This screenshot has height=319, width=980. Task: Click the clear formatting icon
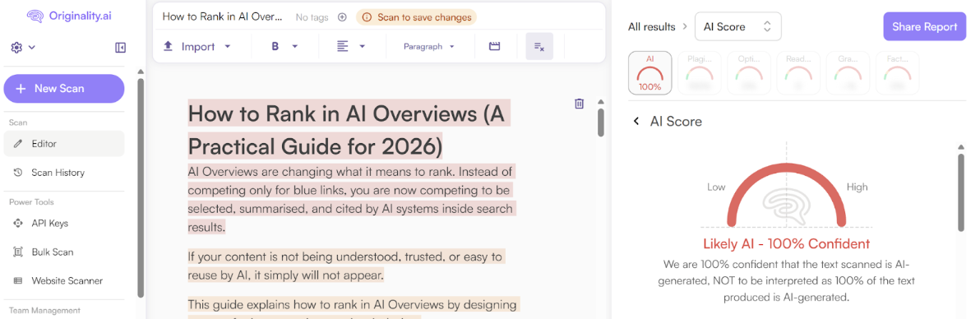tap(539, 47)
